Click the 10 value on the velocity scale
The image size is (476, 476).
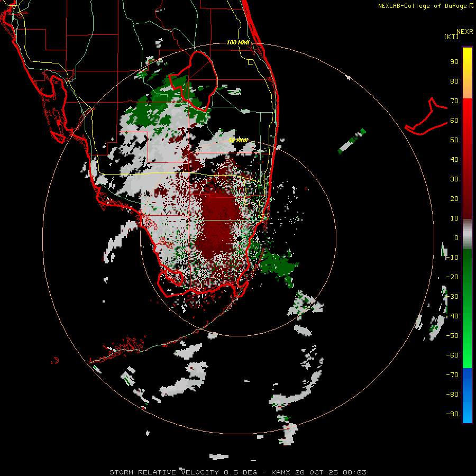pyautogui.click(x=454, y=218)
